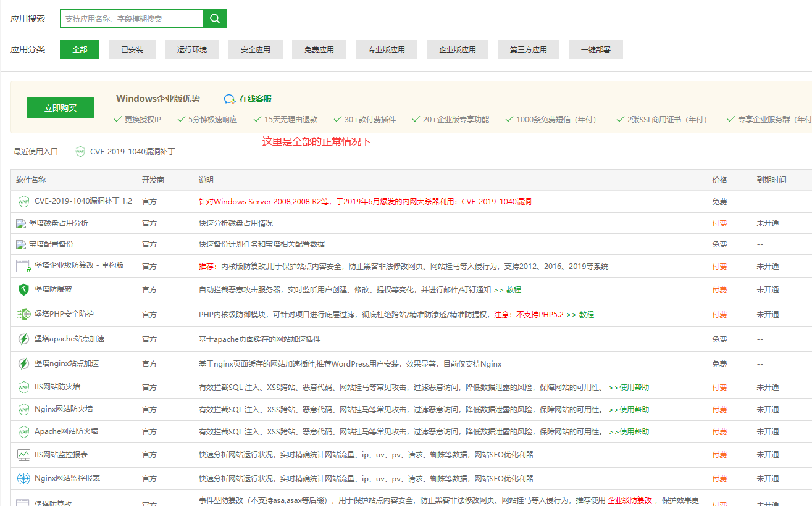This screenshot has height=506, width=812.
Task: Click the 价格 column header
Action: click(719, 180)
